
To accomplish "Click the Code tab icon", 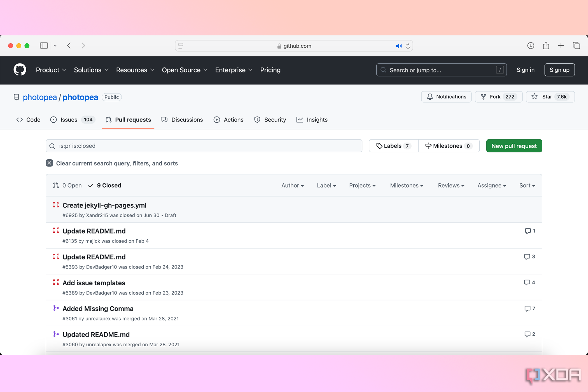I will 19,120.
